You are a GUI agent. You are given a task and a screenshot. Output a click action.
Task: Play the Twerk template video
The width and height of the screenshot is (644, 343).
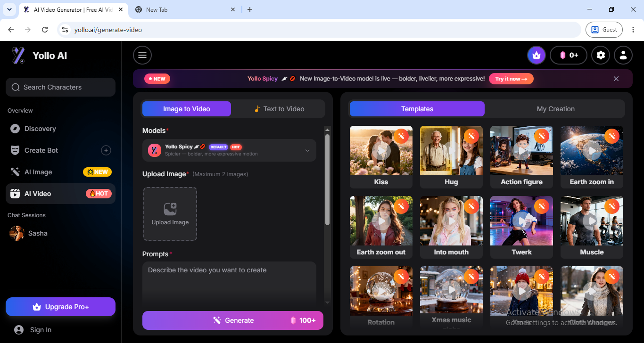point(521,221)
